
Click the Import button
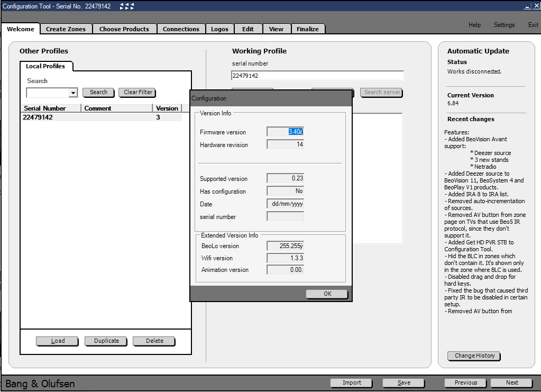coord(352,382)
